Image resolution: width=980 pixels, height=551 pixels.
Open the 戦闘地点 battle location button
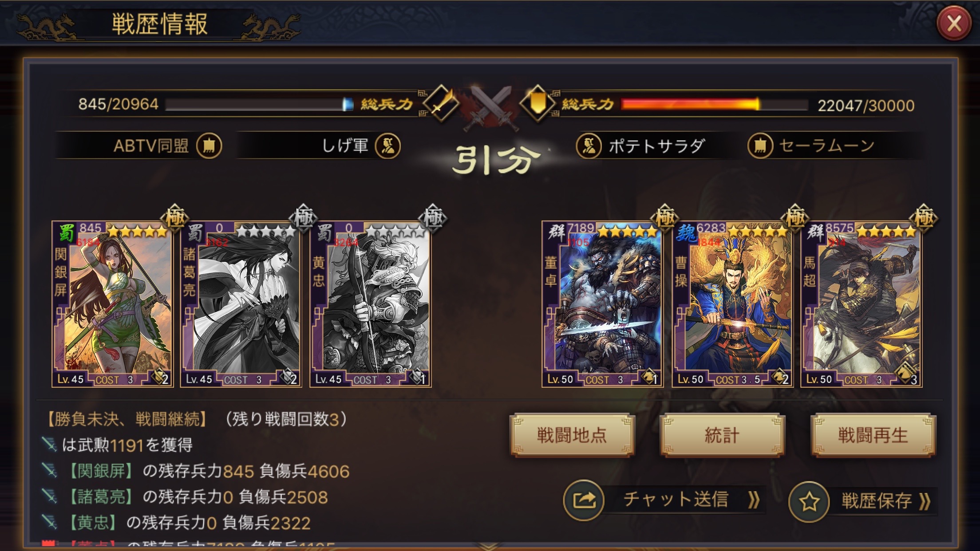point(572,435)
